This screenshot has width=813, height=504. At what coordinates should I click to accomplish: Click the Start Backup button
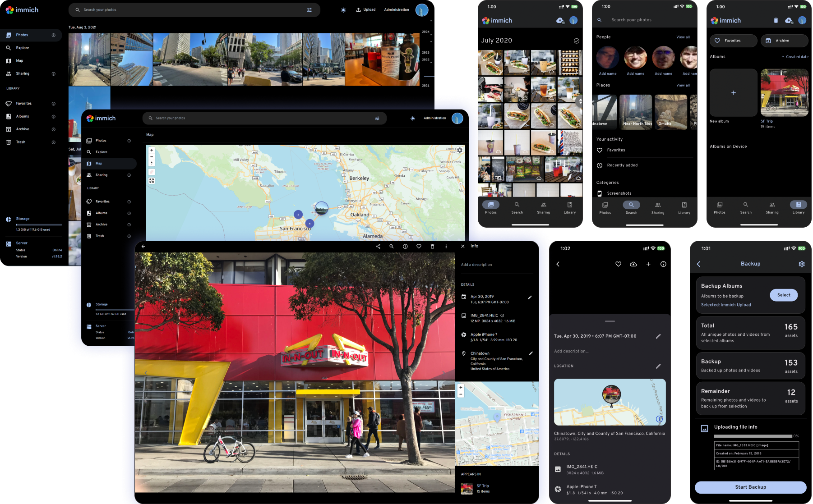click(x=751, y=487)
